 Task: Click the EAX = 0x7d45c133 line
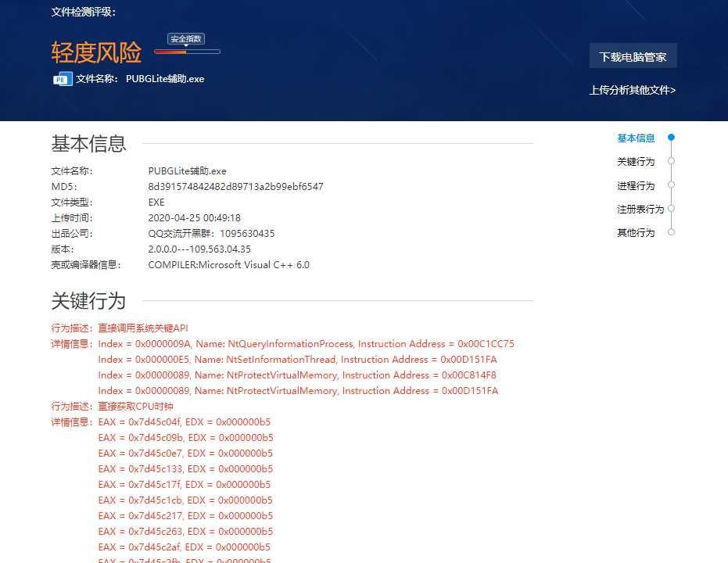[x=185, y=469]
